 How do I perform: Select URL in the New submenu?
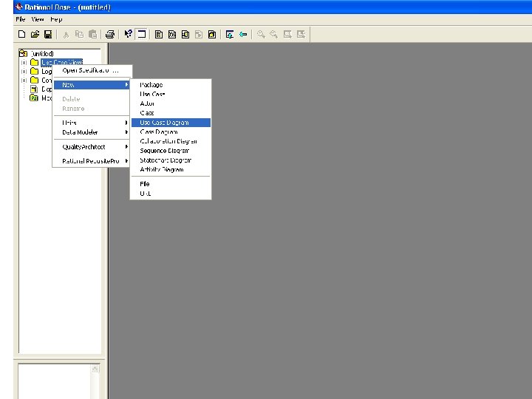171,194
